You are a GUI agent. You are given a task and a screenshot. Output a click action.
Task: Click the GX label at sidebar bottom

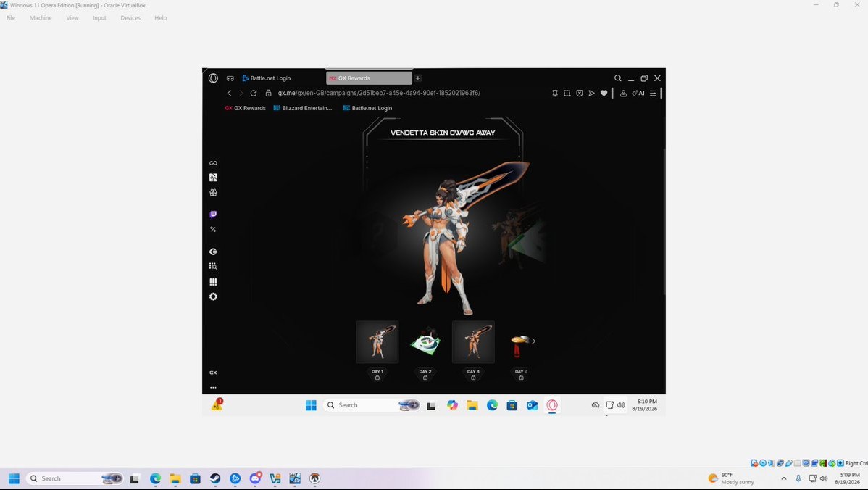coord(213,373)
